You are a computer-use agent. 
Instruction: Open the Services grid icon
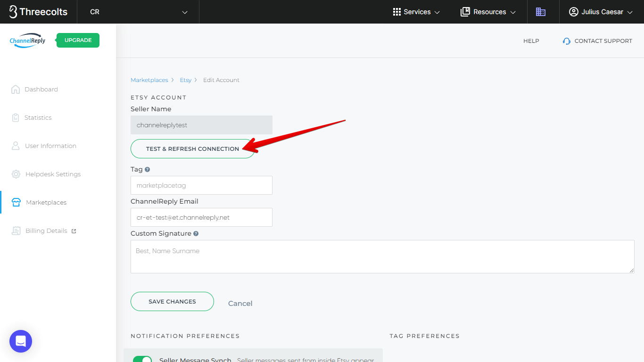397,12
